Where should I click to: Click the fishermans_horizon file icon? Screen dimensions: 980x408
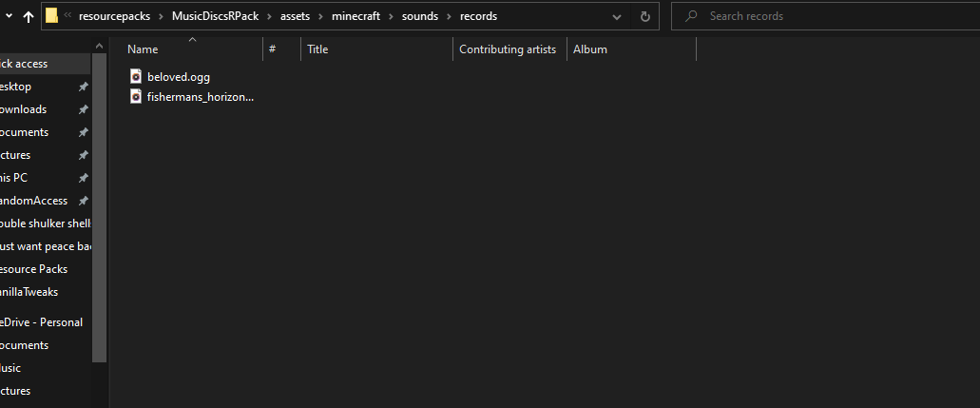[x=136, y=96]
